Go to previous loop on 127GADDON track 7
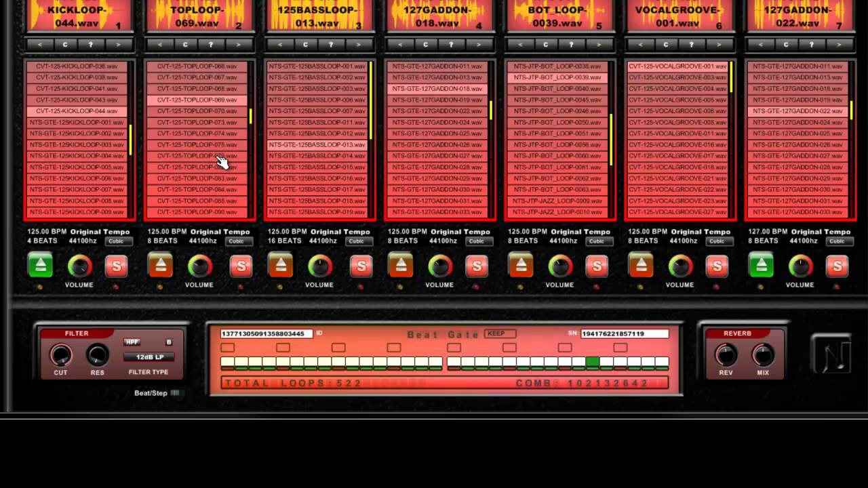Viewport: 868px width, 488px height. 759,45
